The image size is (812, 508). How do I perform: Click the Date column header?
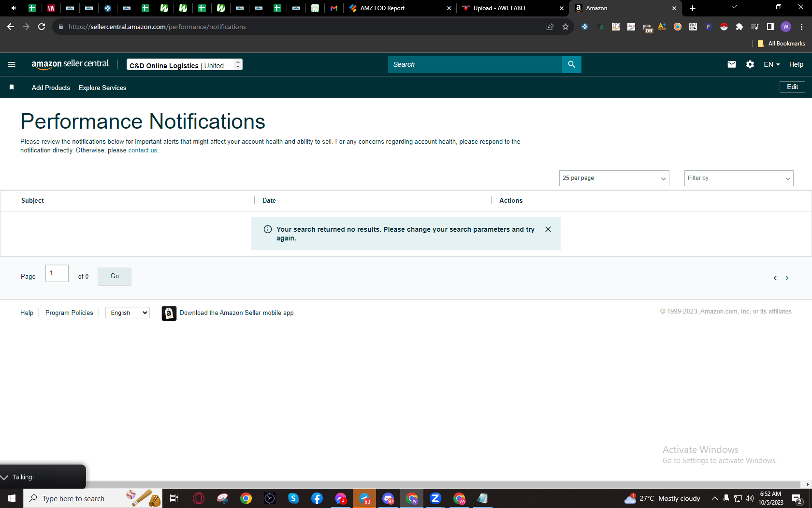click(x=269, y=200)
